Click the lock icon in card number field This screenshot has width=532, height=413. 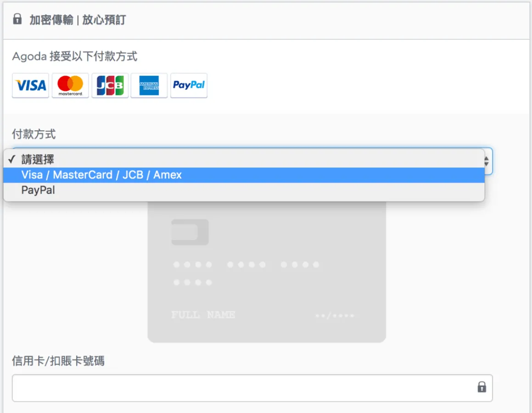pos(482,387)
